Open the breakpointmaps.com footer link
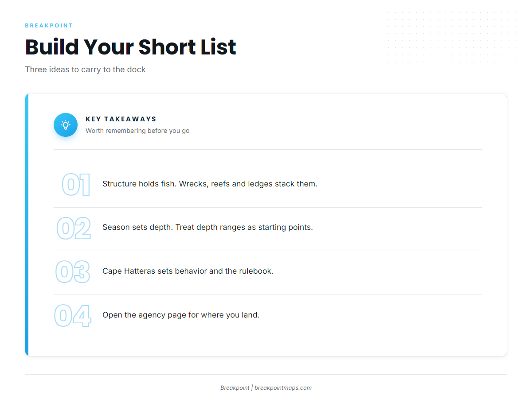 [283, 387]
